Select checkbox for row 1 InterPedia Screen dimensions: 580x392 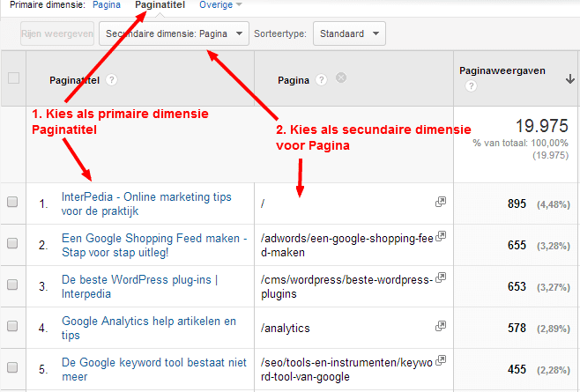[x=12, y=202]
